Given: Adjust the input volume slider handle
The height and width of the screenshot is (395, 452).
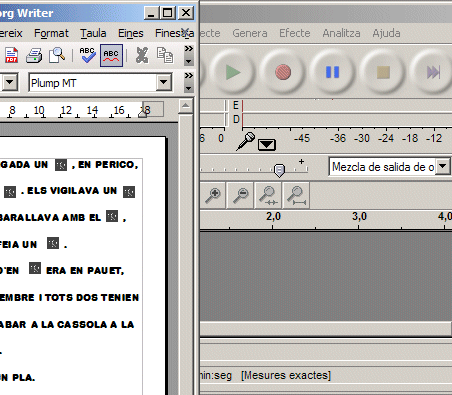Looking at the screenshot, I should [x=279, y=170].
